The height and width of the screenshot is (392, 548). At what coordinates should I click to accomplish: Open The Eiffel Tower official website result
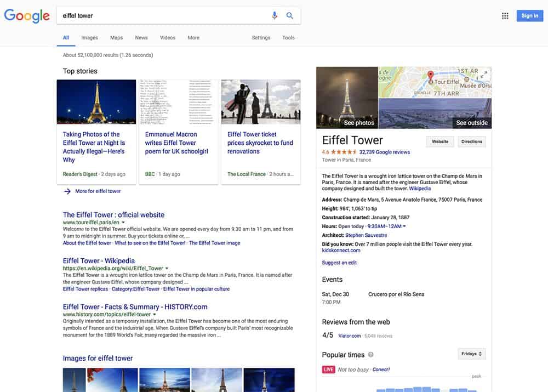113,215
